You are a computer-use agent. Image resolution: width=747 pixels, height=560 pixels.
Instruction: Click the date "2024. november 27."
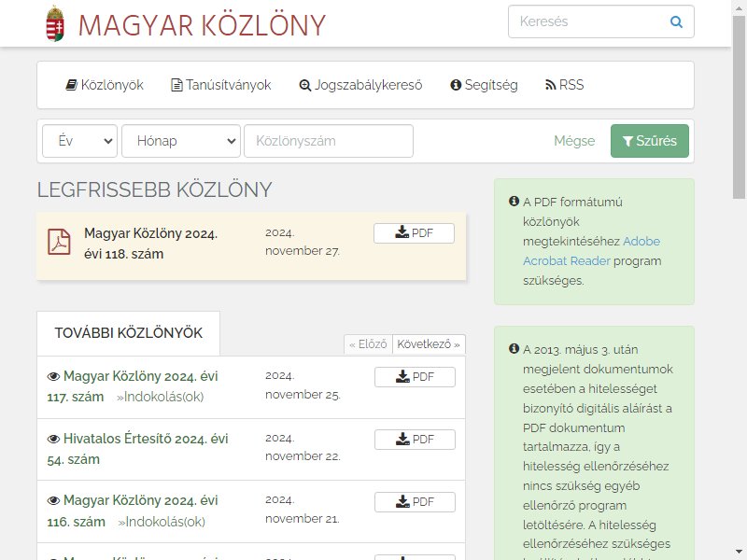pyautogui.click(x=303, y=242)
